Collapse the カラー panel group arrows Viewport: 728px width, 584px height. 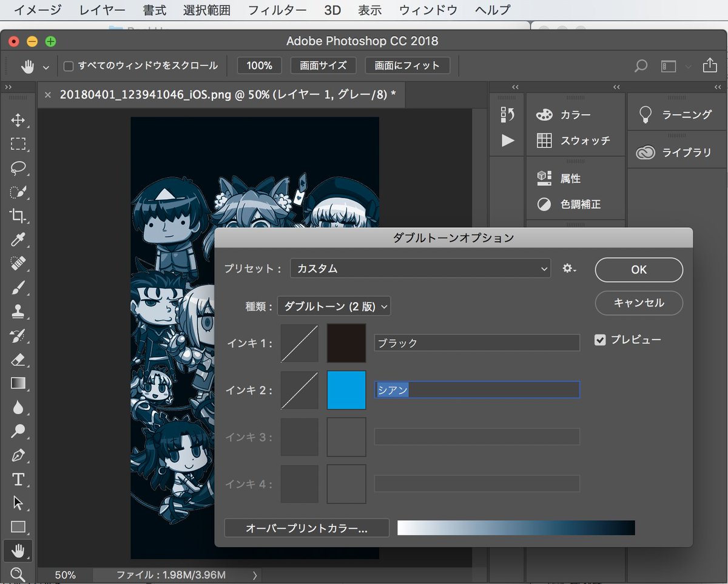point(617,87)
